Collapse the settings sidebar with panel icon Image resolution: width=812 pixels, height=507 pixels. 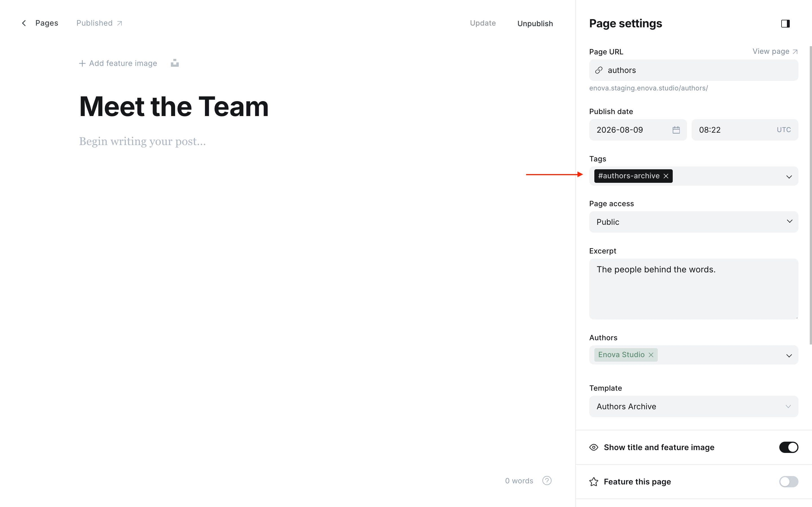pos(785,23)
